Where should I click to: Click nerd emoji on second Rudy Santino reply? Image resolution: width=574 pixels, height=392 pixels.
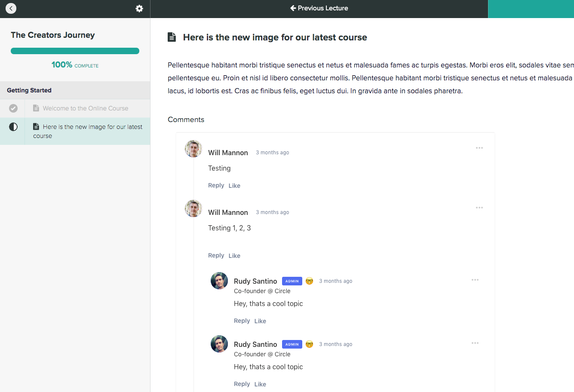pos(309,344)
